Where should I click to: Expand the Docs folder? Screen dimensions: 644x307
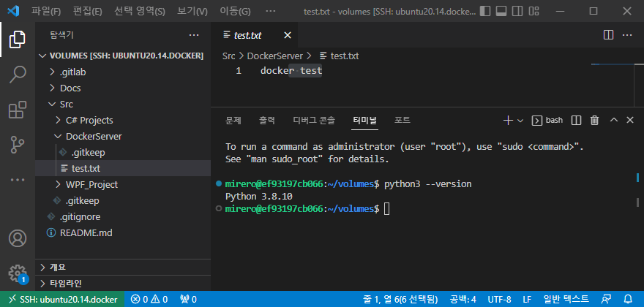123,88
